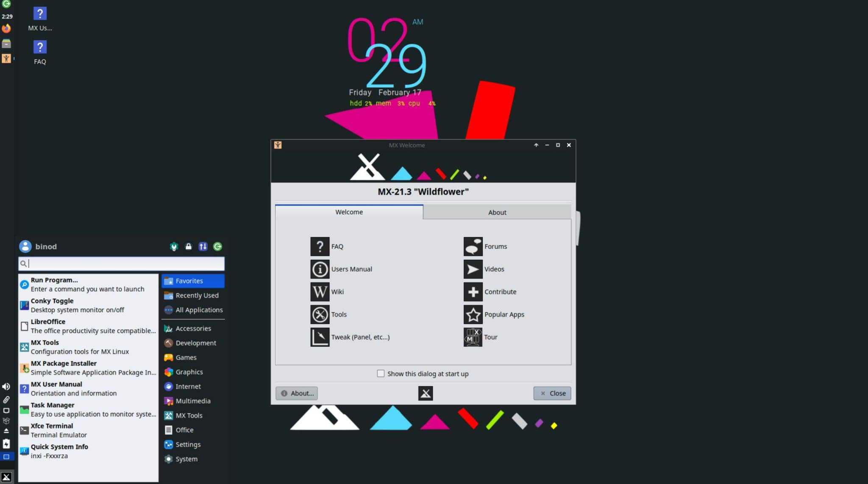Click the About button in MX Welcome

pyautogui.click(x=296, y=393)
